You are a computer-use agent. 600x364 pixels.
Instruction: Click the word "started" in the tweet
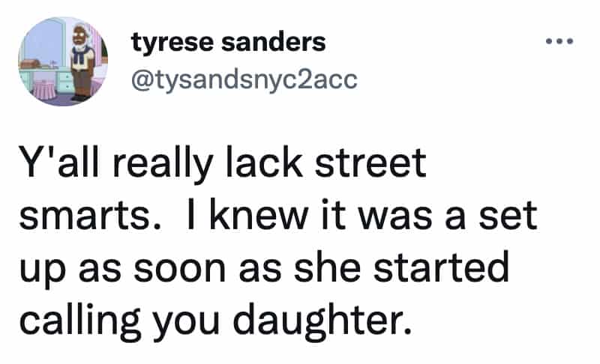click(x=441, y=267)
